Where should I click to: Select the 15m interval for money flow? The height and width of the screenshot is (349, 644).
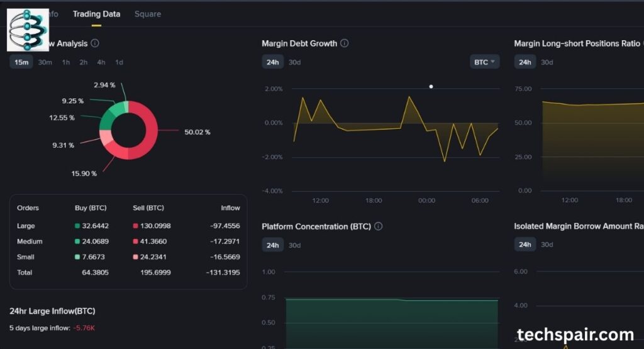[x=21, y=62]
